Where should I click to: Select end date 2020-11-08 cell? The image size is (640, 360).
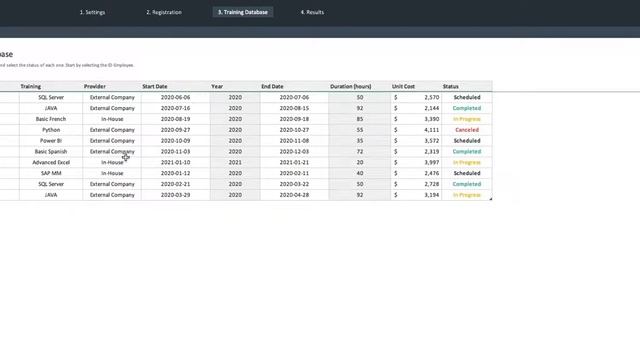pyautogui.click(x=294, y=141)
